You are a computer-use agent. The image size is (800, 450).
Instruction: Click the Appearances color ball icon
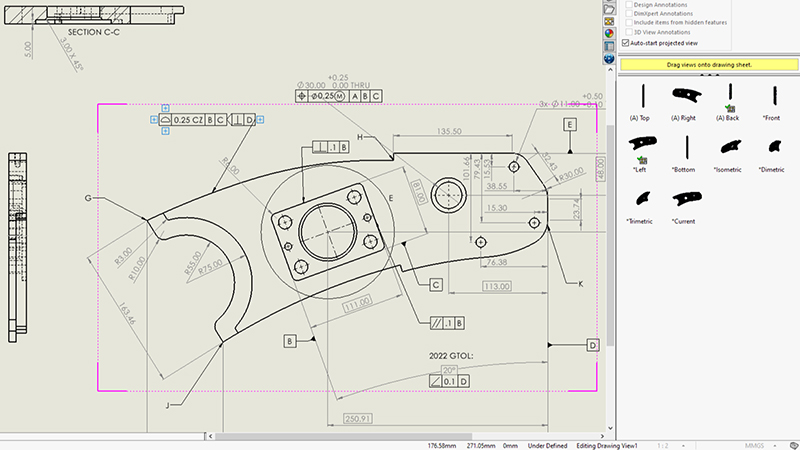tap(609, 32)
